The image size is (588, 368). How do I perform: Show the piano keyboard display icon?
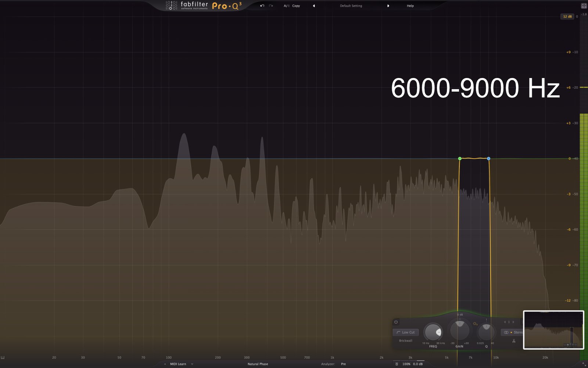tap(3, 358)
